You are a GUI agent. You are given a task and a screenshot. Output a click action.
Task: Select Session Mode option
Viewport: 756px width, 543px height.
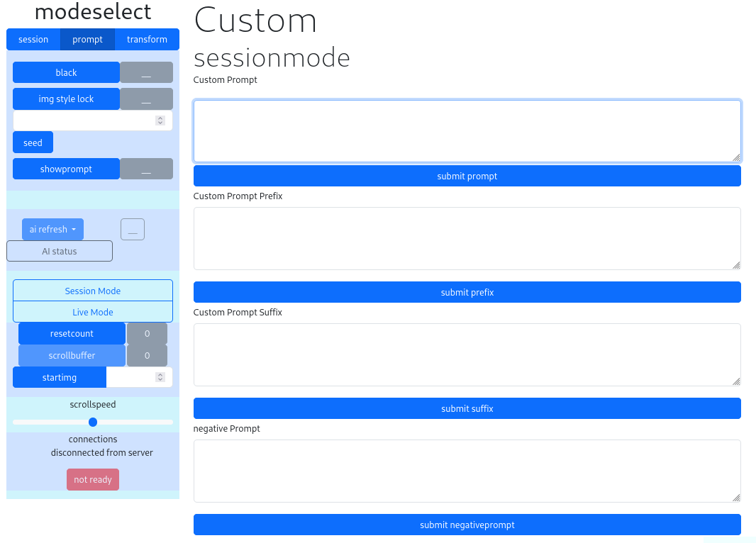pos(93,291)
